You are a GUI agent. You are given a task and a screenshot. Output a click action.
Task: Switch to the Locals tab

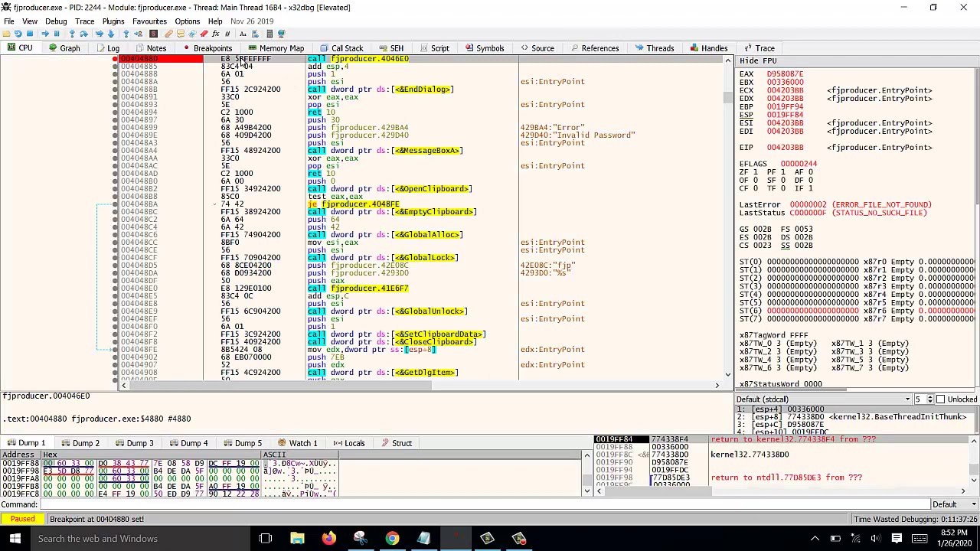pos(348,443)
